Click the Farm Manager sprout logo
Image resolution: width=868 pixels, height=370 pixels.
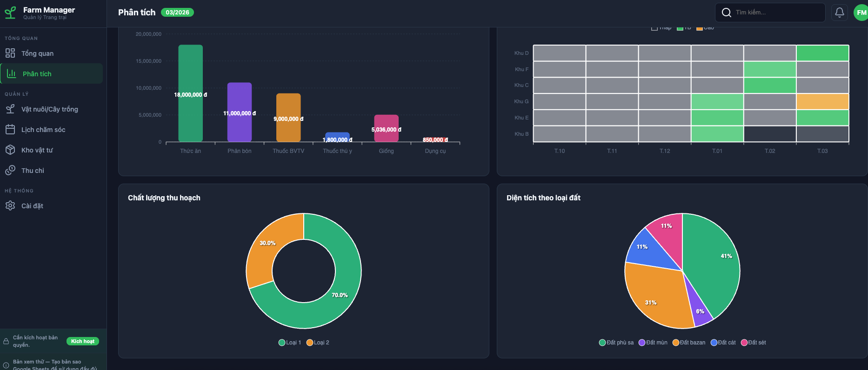pyautogui.click(x=10, y=13)
